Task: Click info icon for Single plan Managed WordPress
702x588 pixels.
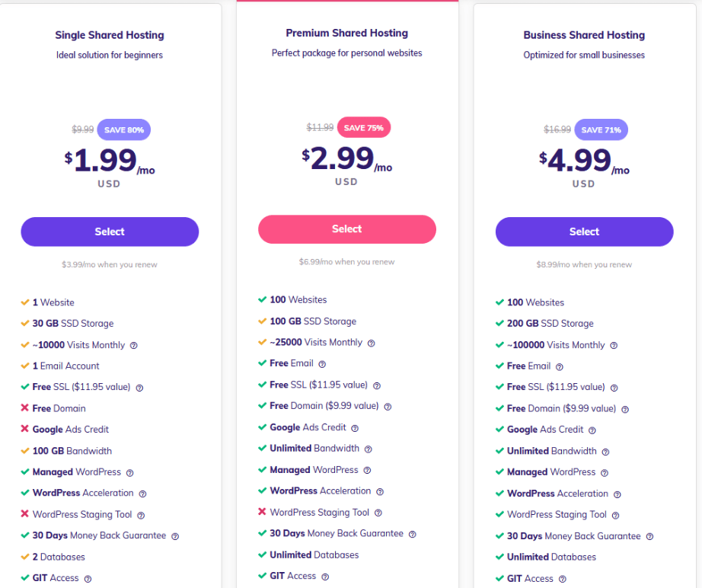Action: tap(130, 473)
